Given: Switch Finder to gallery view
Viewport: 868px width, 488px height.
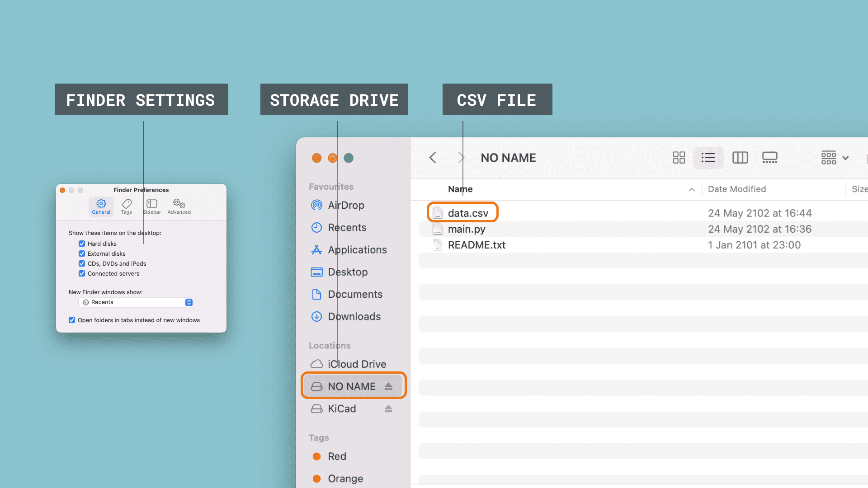Looking at the screenshot, I should coord(769,158).
